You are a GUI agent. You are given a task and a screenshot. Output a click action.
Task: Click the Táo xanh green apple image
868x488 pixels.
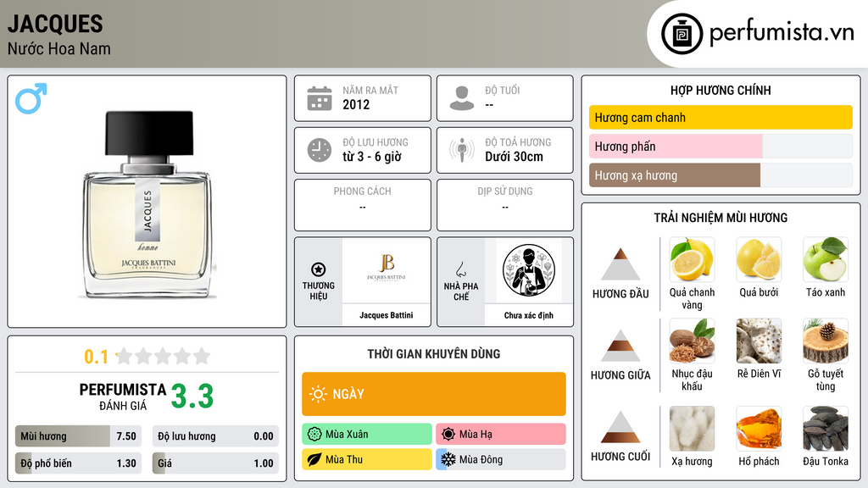pyautogui.click(x=826, y=259)
